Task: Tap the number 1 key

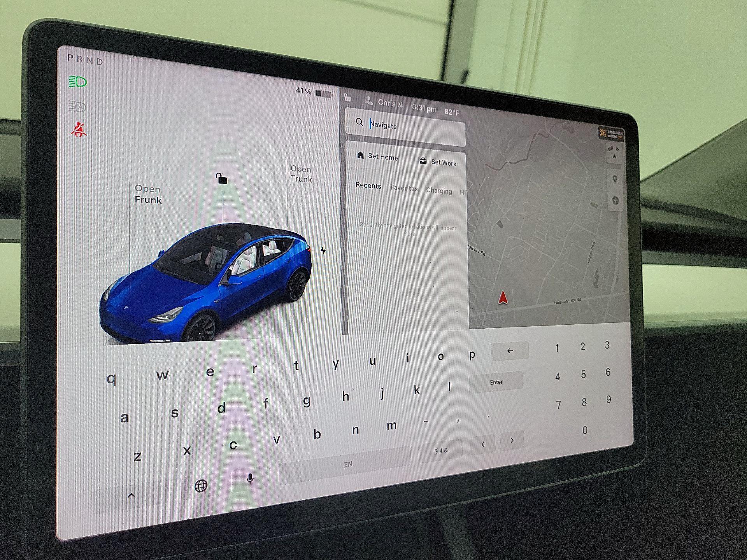Action: (557, 348)
